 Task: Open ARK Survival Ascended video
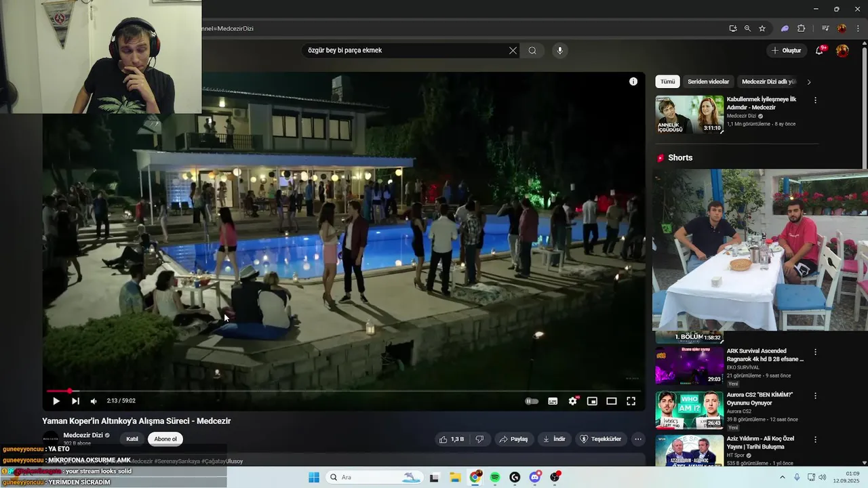point(689,366)
